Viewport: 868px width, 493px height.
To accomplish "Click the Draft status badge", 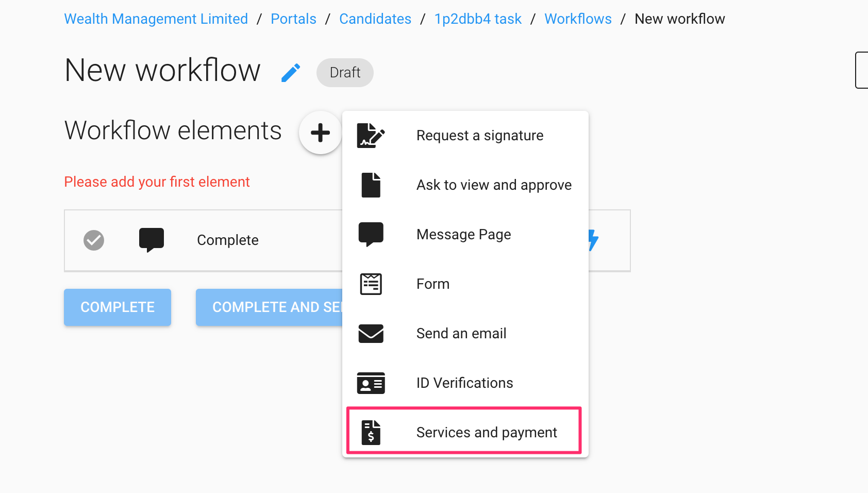I will (x=344, y=72).
